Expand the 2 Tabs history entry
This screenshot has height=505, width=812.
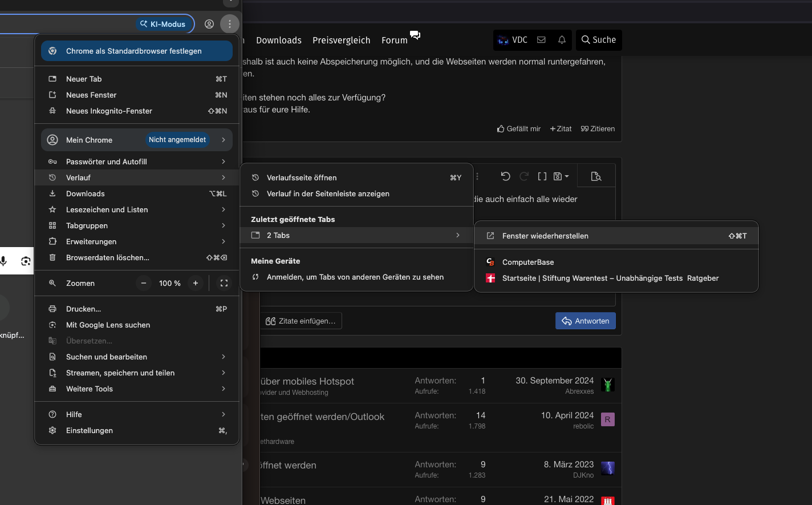(356, 235)
